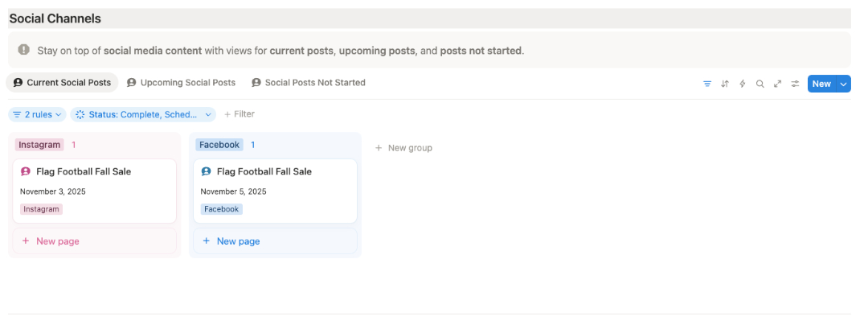Click the info icon in the callout

pyautogui.click(x=24, y=50)
